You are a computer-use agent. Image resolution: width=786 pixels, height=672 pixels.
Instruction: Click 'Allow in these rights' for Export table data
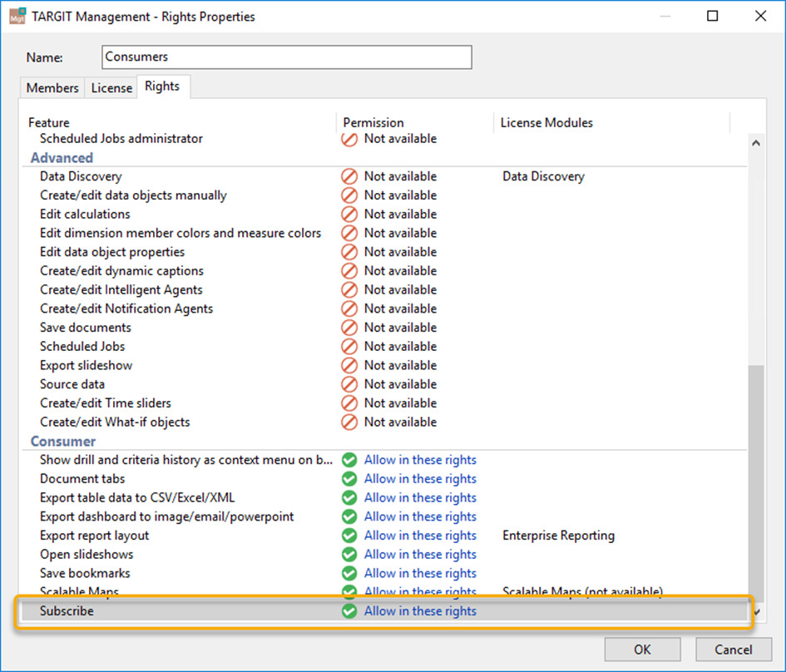tap(420, 497)
